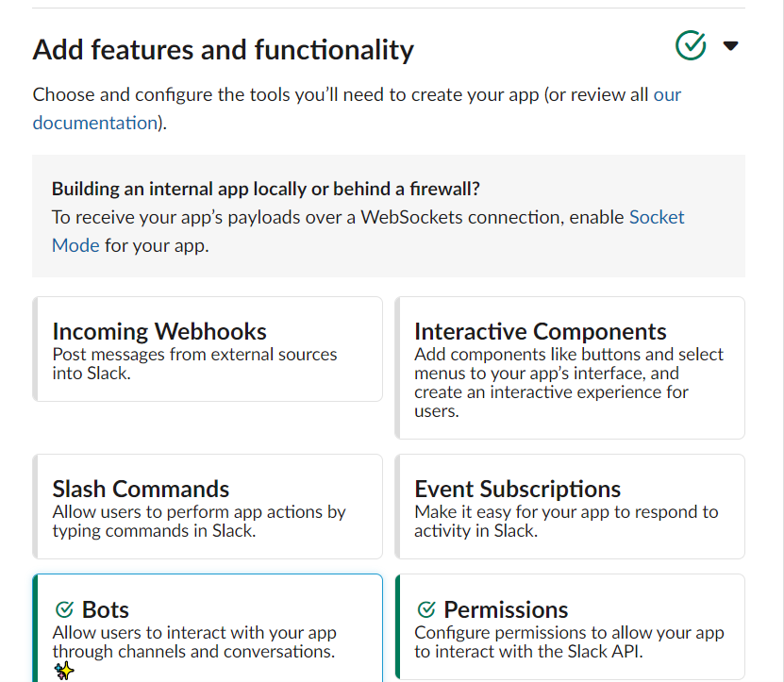Click the checkmark icon next to Bots
784x682 pixels.
click(64, 609)
